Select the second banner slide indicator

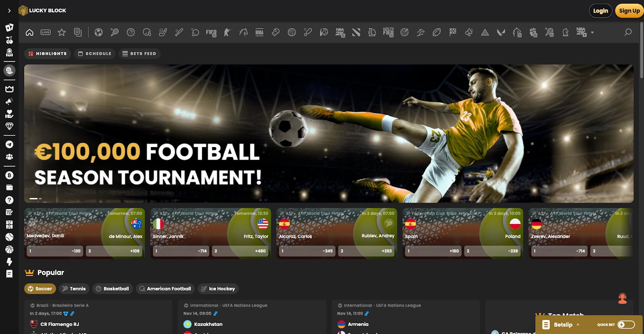click(x=40, y=199)
